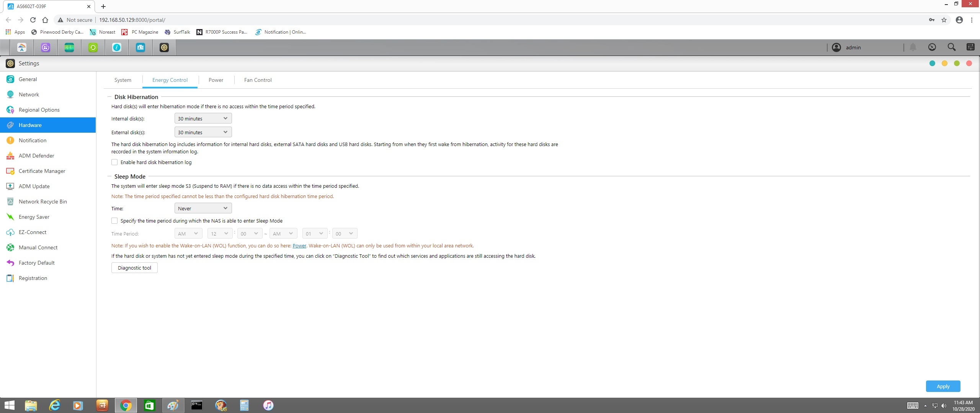
Task: Launch the command prompt from the Windows taskbar
Action: [197, 405]
